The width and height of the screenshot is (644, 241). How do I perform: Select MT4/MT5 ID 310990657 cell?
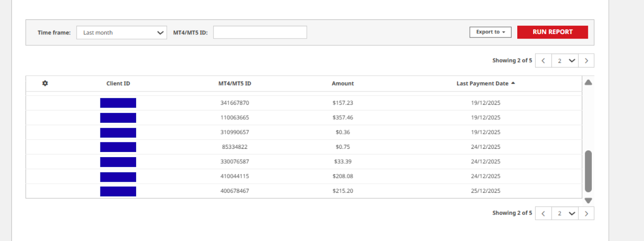[235, 132]
